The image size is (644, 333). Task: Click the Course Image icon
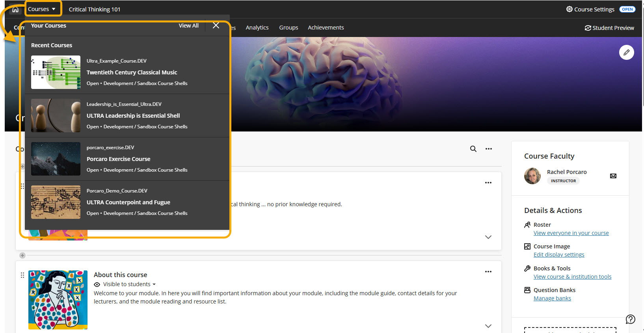pos(527,246)
